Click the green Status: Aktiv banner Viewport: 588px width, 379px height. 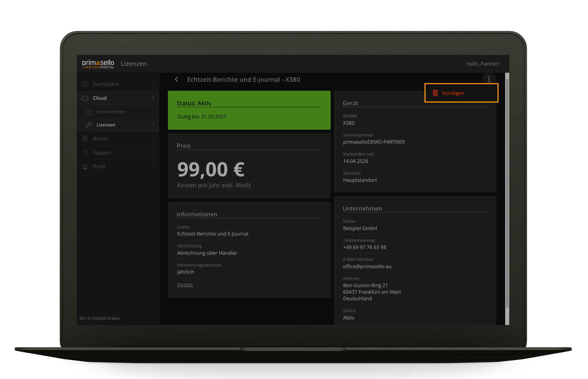coord(249,110)
